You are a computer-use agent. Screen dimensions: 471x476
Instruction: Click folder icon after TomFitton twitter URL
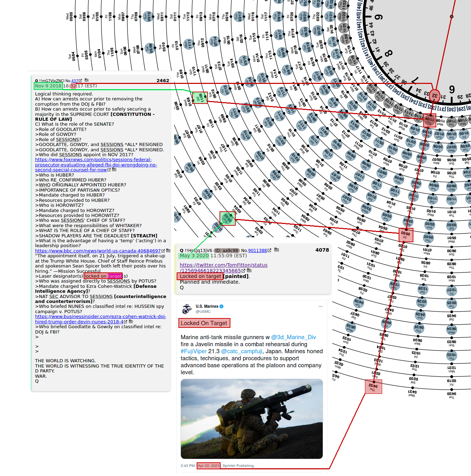click(249, 271)
